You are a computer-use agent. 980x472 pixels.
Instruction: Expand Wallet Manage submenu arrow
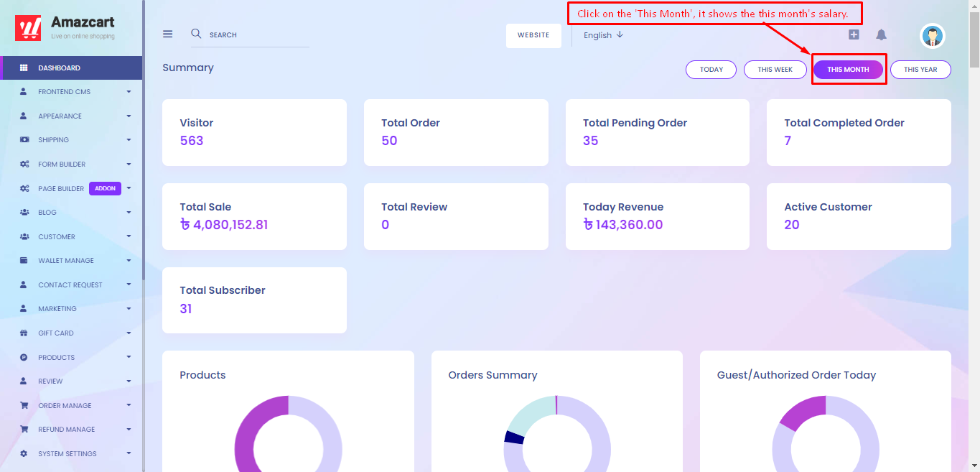(x=129, y=260)
